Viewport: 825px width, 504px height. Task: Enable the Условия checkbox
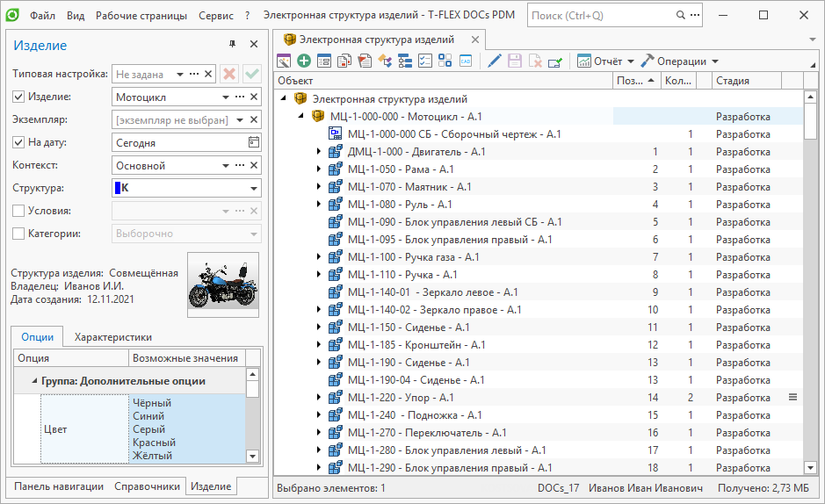[18, 211]
